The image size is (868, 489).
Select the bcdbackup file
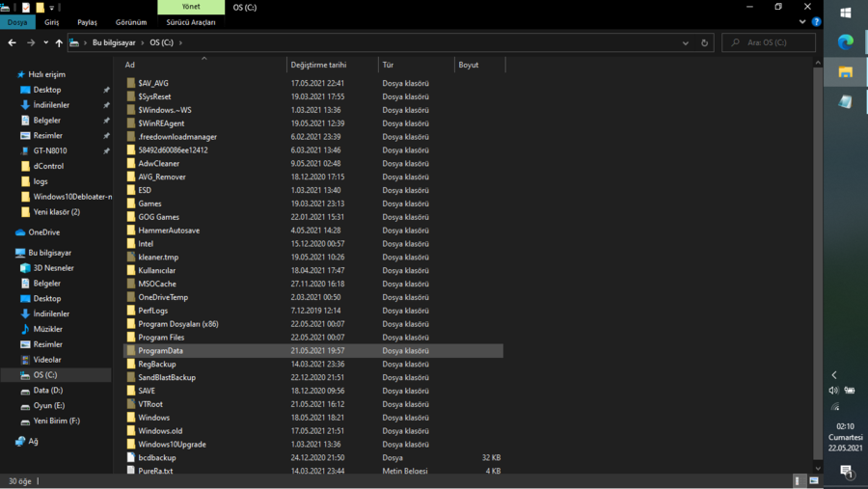(x=157, y=457)
